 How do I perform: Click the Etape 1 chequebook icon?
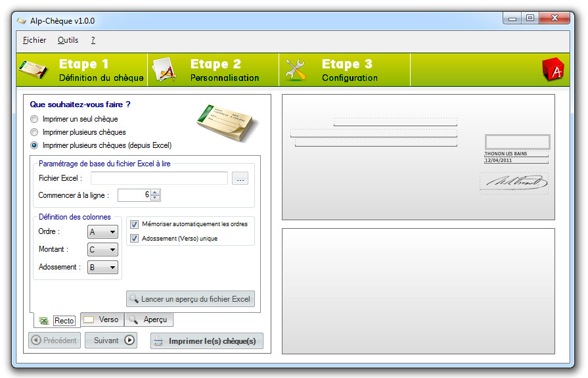click(34, 70)
